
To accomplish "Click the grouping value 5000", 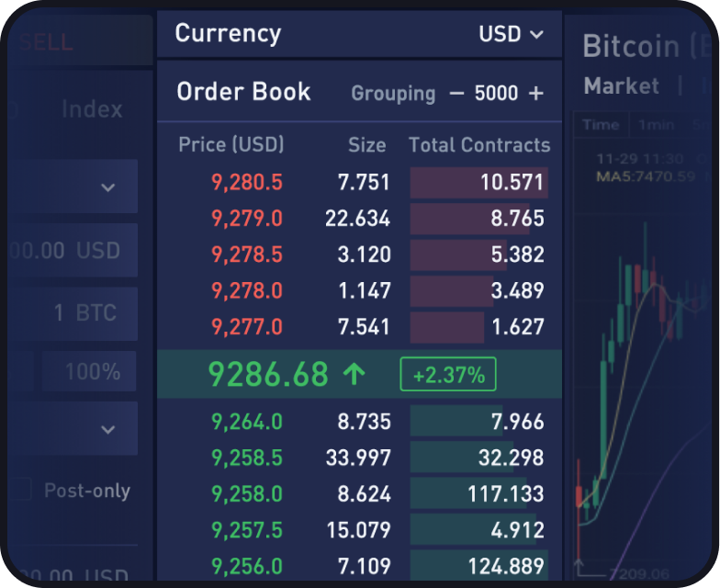I will [496, 94].
